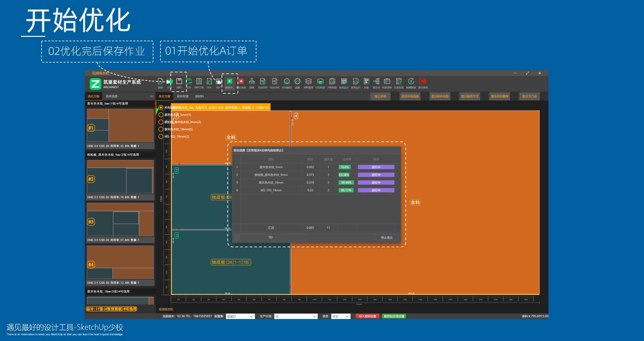The image size is (644, 341).
Task: Expand the 生产分流 dropdown
Action: (296, 317)
